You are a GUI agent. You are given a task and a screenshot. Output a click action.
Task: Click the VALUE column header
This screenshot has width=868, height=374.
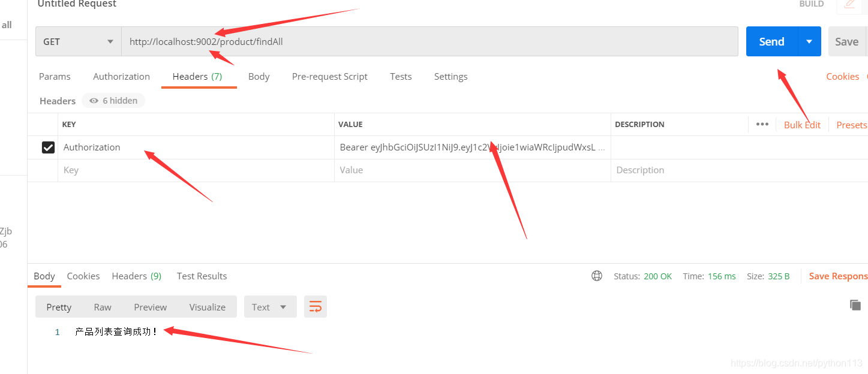[x=350, y=125]
